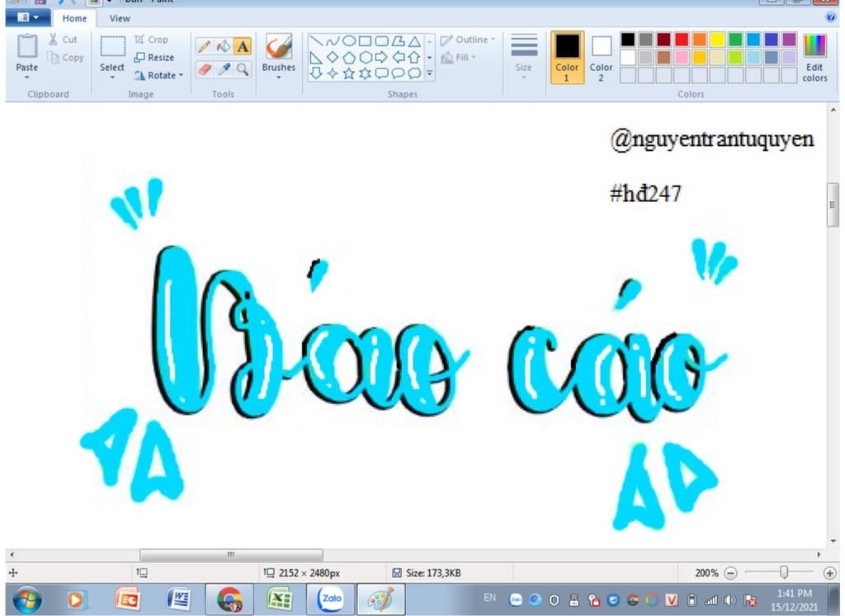Viewport: 845px width, 616px height.
Task: Choose the Right arrow shape
Action: (381, 57)
